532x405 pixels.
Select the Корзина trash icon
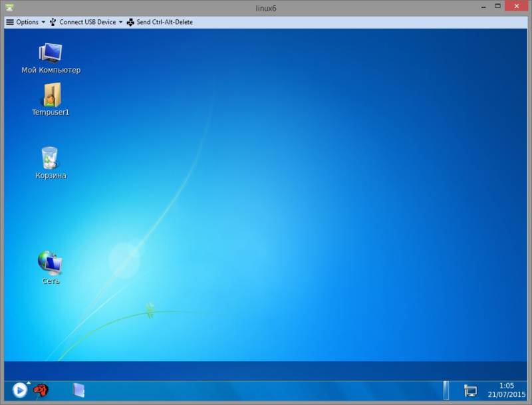[x=50, y=158]
